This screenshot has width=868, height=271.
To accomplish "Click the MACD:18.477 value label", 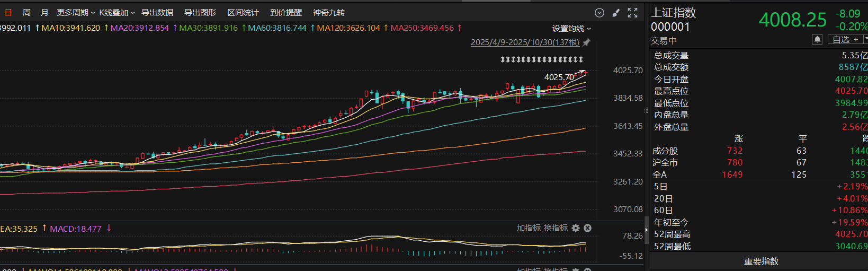I will (x=76, y=229).
